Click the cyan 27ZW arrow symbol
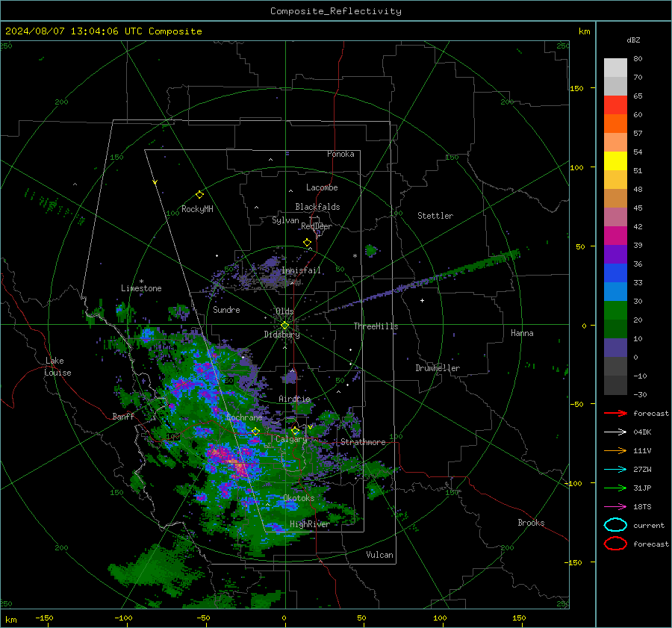Screen dimensions: 672x628 615,470
